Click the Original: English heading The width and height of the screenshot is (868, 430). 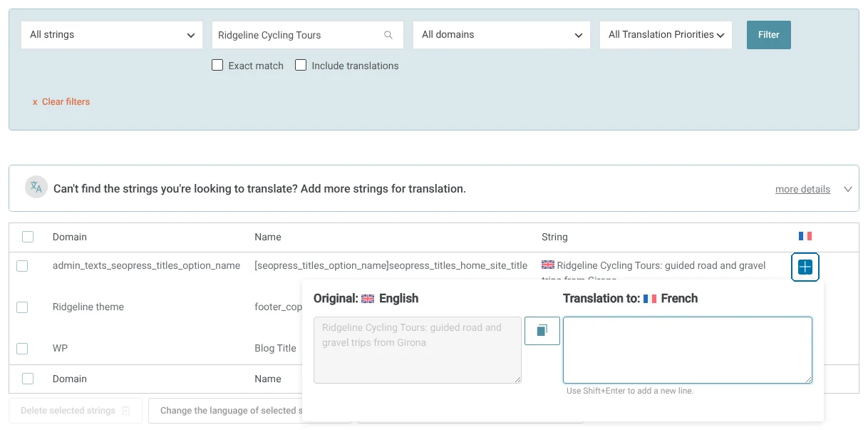coord(366,299)
